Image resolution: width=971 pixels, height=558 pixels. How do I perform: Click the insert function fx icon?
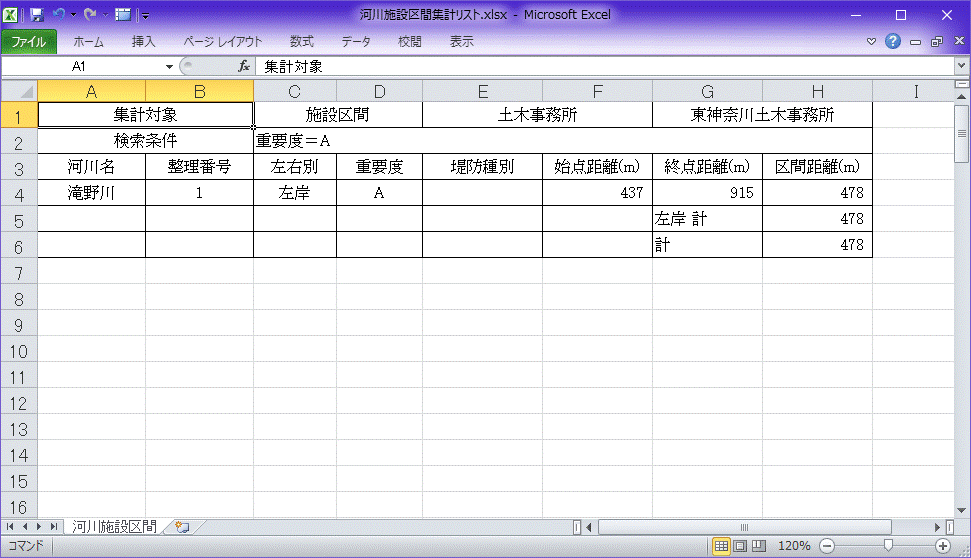pyautogui.click(x=244, y=66)
